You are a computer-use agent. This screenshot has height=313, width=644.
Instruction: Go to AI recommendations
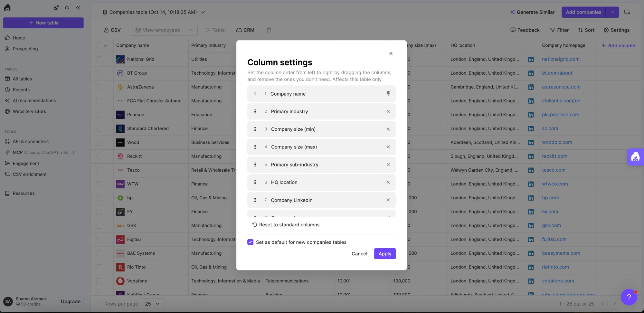point(34,100)
